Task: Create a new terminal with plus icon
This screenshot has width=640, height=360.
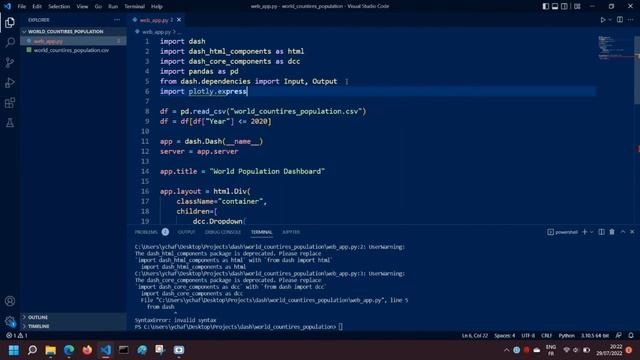Action: [584, 232]
